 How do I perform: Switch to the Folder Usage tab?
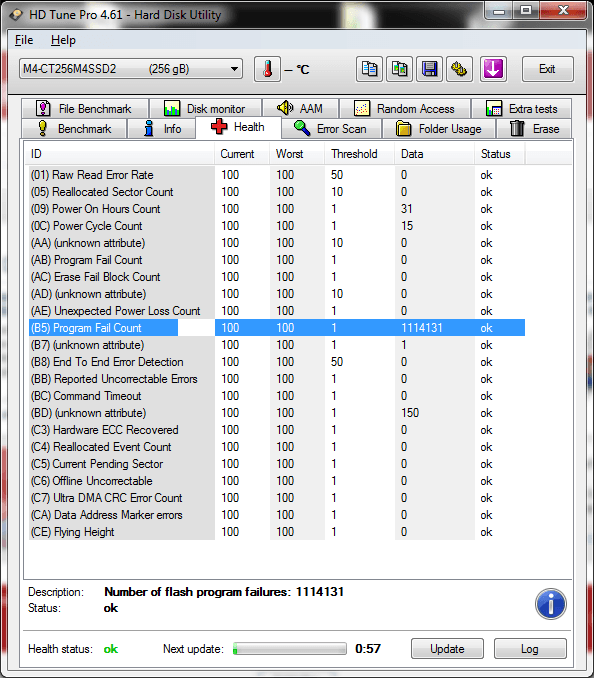tap(439, 128)
